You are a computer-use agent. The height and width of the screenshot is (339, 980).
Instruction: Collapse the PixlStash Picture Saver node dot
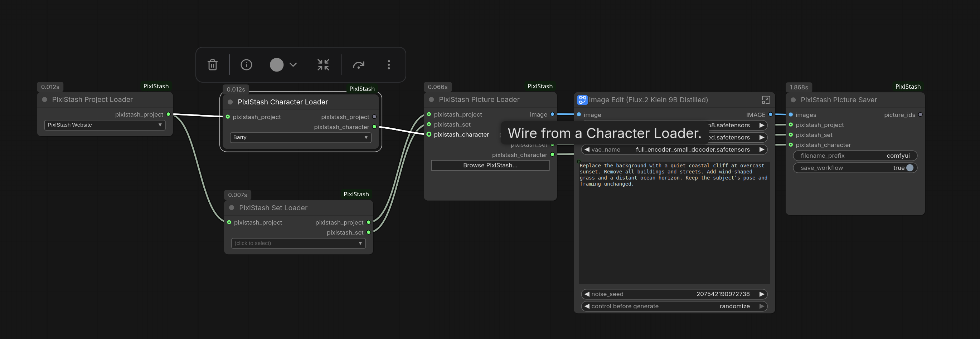(x=793, y=100)
